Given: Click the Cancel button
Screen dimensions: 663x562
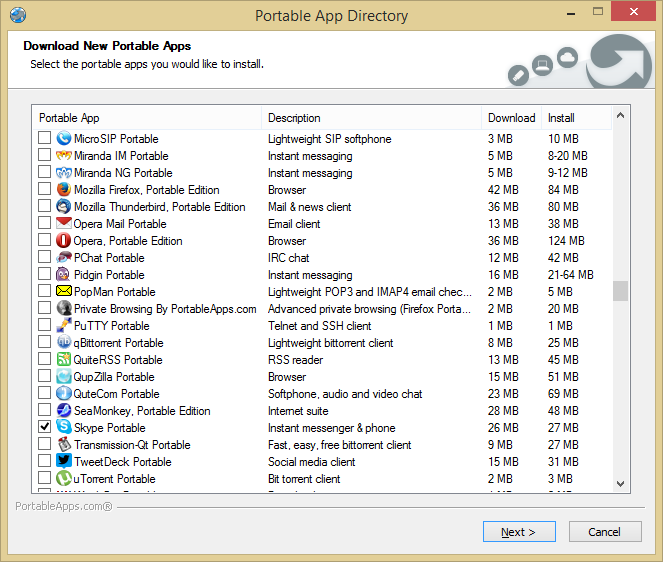Looking at the screenshot, I should (x=604, y=532).
